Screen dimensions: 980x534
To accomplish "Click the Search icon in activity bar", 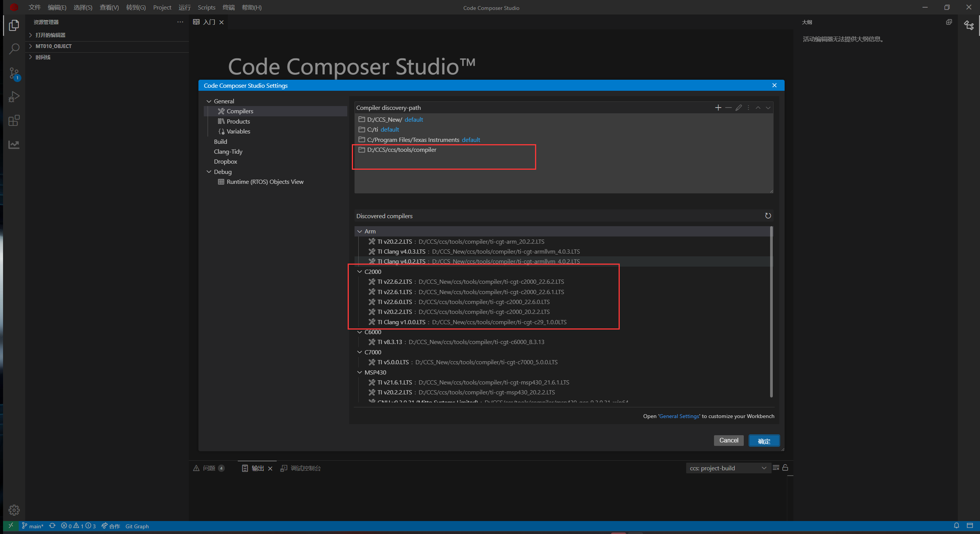I will tap(14, 49).
